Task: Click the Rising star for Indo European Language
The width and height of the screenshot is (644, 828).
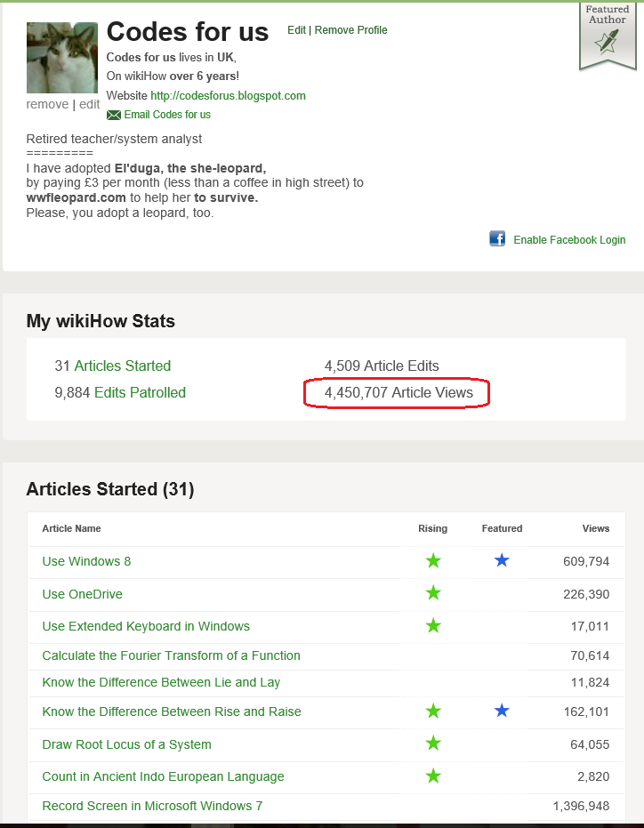Action: 433,776
